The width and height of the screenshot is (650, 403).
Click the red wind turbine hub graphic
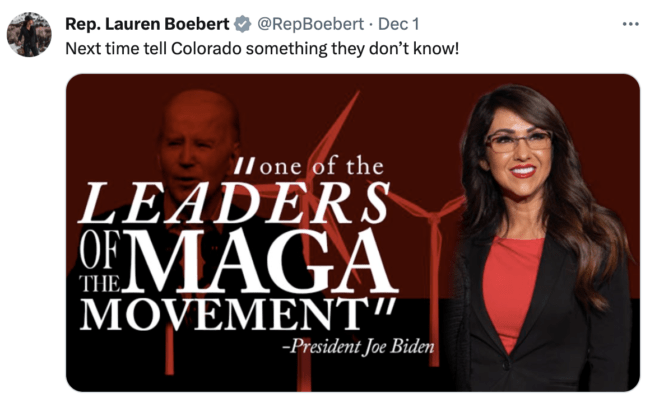pos(433,216)
